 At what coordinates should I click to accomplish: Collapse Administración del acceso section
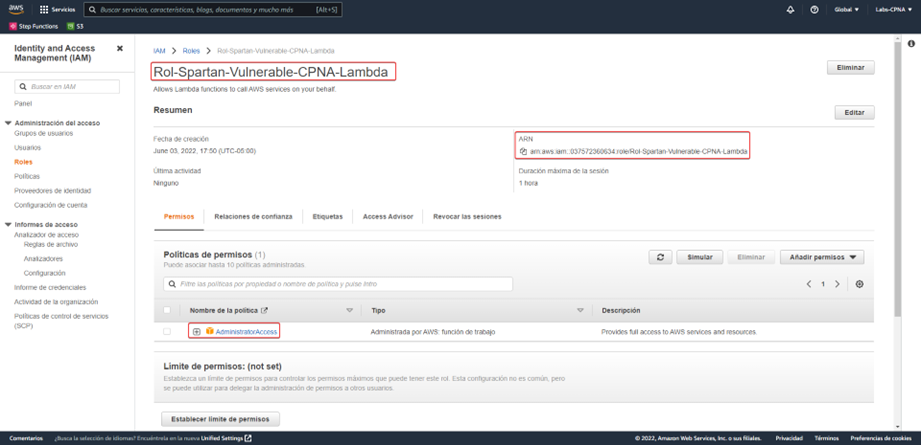pyautogui.click(x=8, y=123)
